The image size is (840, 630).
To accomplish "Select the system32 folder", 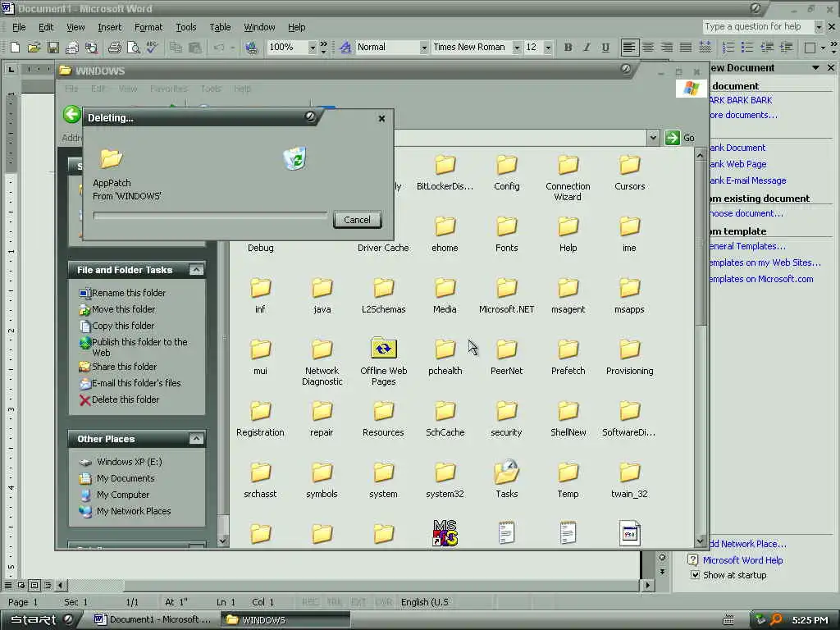I will pos(445,480).
